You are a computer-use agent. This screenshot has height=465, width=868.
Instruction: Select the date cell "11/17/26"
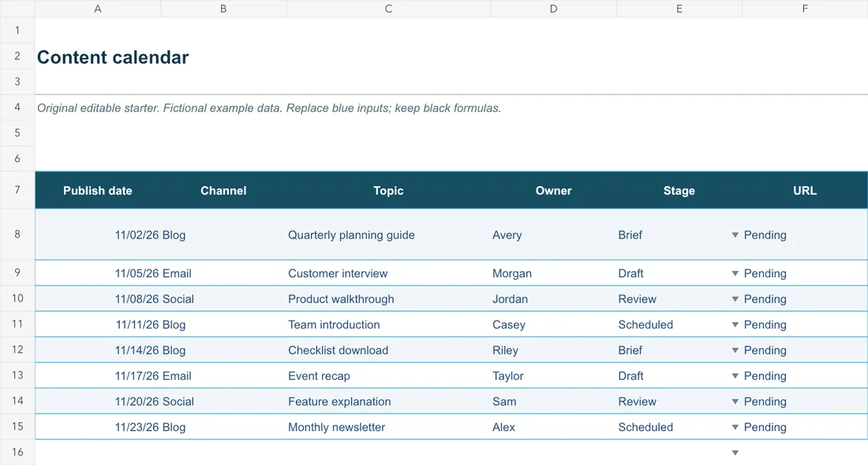tap(98, 376)
